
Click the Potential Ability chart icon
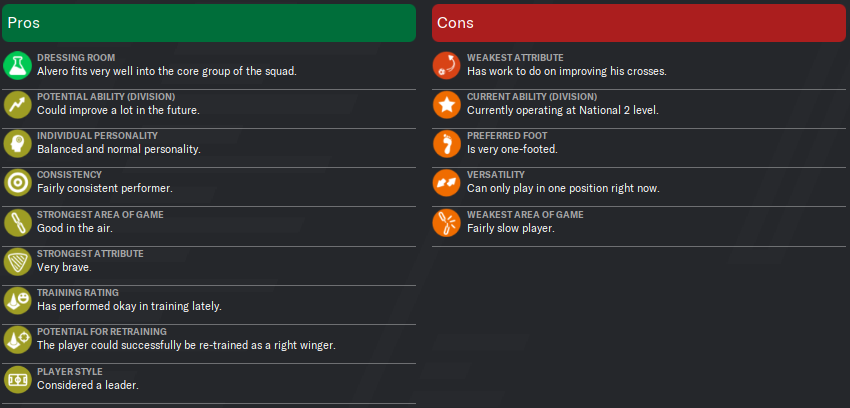pos(17,104)
